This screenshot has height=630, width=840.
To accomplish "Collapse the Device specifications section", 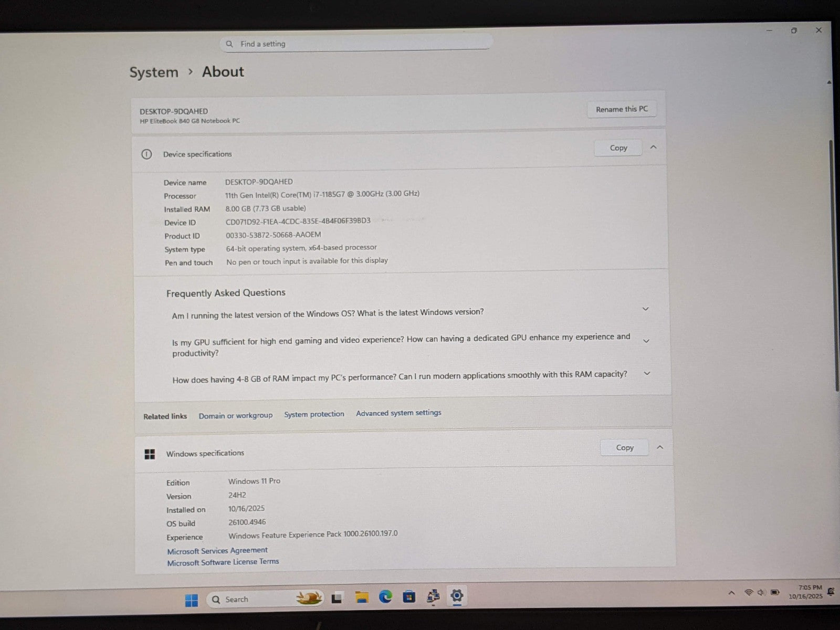I will click(654, 148).
